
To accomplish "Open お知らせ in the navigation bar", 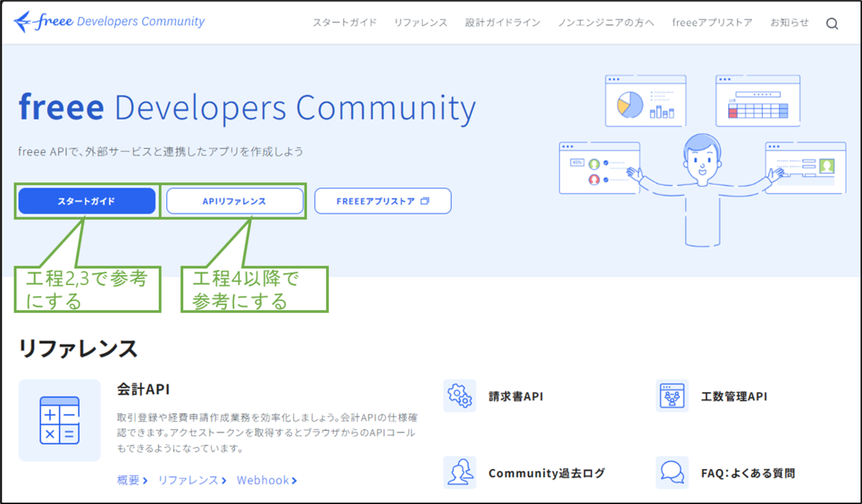I will point(789,23).
